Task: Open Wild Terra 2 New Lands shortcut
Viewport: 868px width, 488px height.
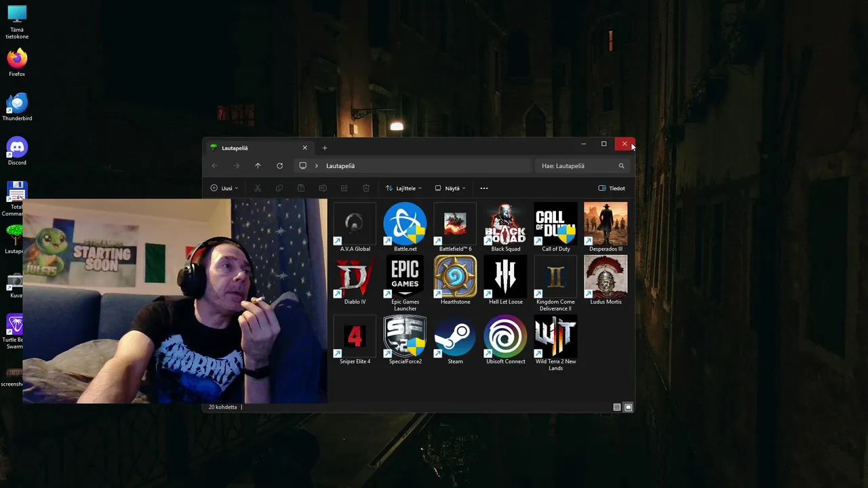Action: coord(555,343)
